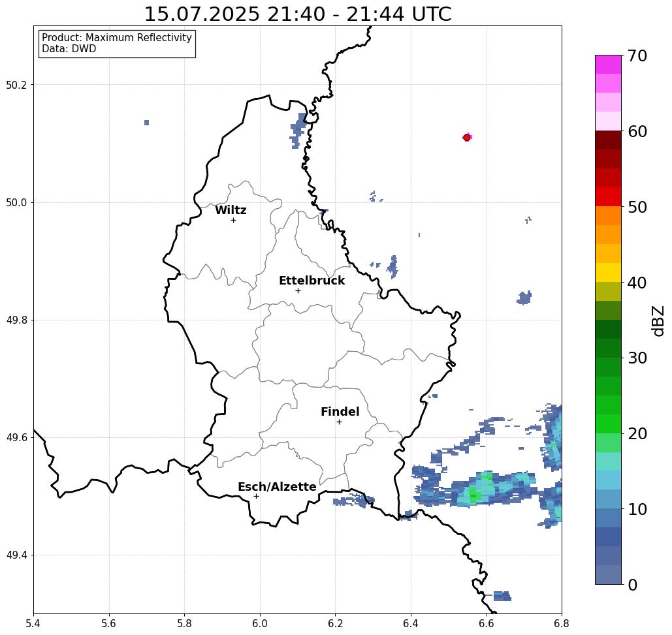The width and height of the screenshot is (672, 635).
Task: Select the Findel station label
Action: click(x=340, y=412)
